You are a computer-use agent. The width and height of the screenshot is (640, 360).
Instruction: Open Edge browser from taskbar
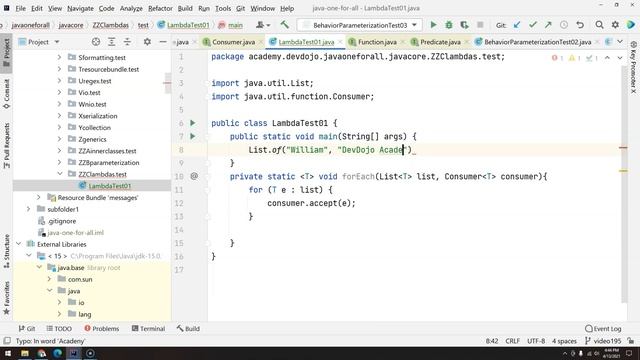click(x=58, y=353)
